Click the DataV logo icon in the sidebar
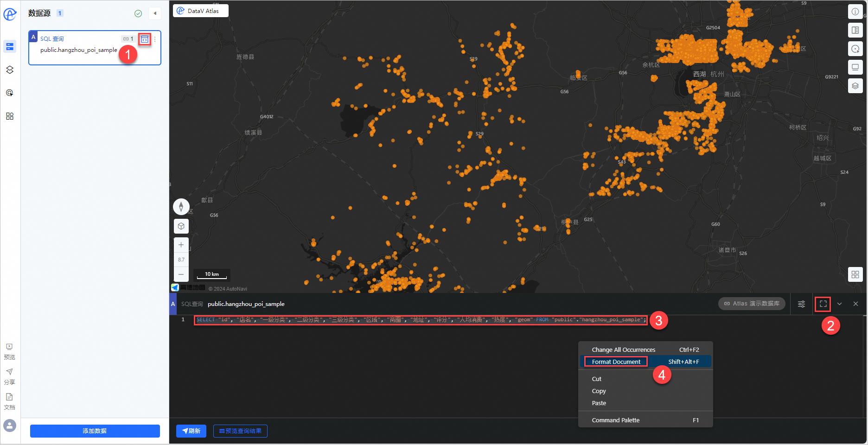868x445 pixels. 10,14
